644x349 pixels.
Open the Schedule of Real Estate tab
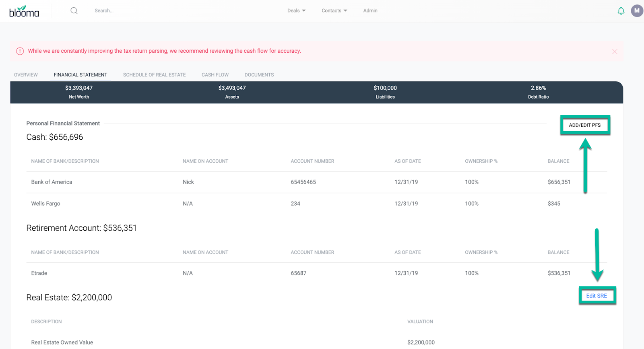click(155, 75)
